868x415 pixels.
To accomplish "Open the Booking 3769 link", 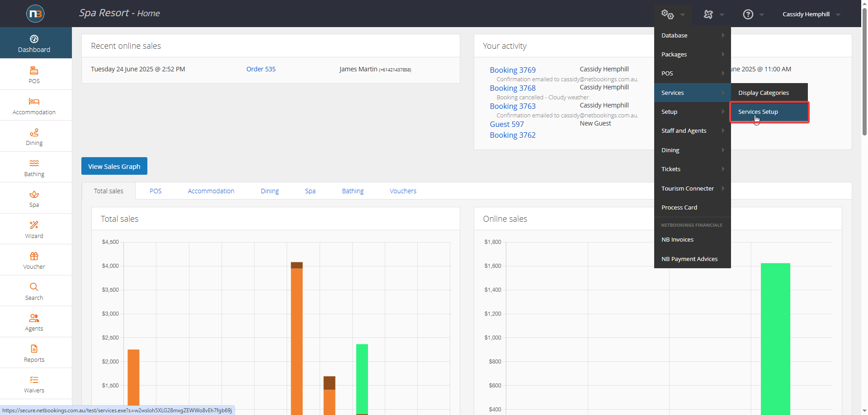I will pos(513,70).
